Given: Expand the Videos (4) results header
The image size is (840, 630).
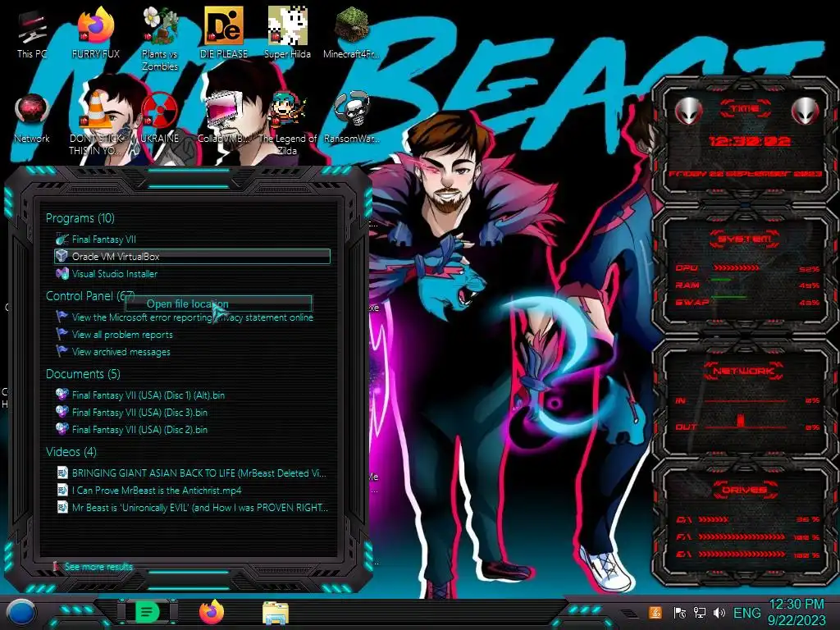Looking at the screenshot, I should tap(71, 452).
